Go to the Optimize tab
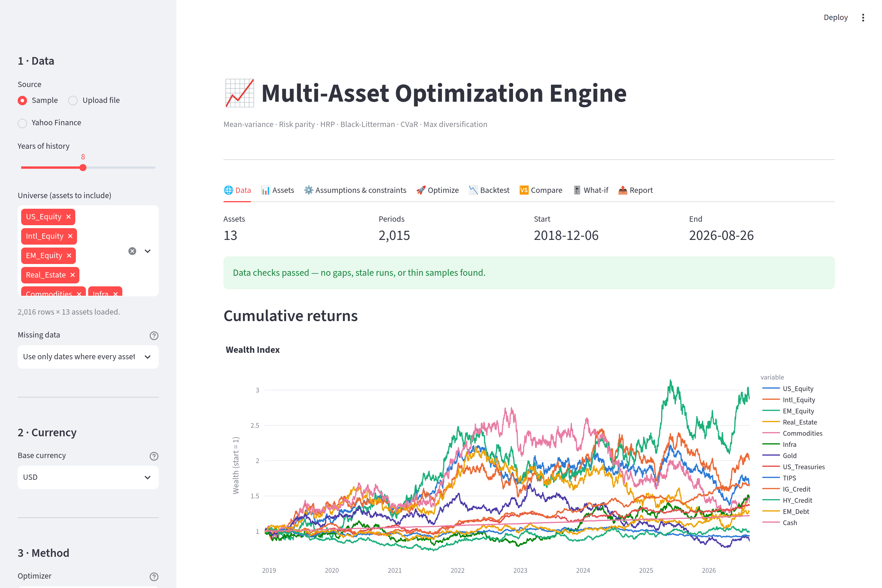882x588 pixels. point(437,190)
